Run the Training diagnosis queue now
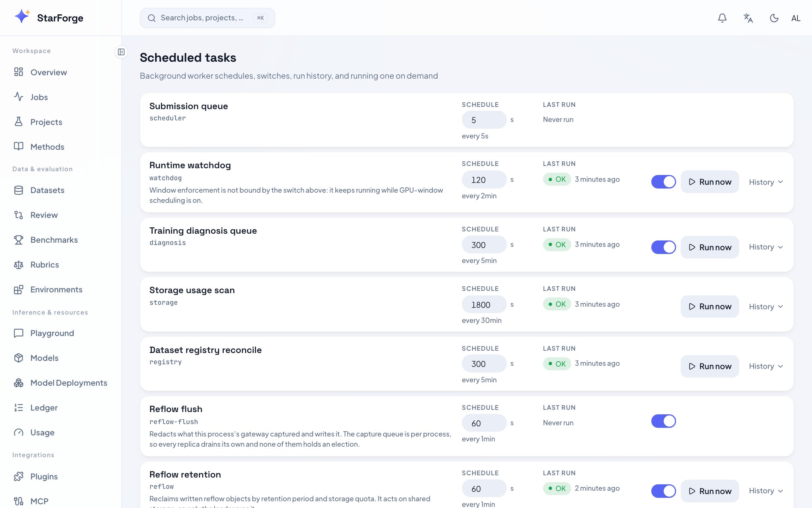Viewport: 812px width, 508px height. click(710, 247)
